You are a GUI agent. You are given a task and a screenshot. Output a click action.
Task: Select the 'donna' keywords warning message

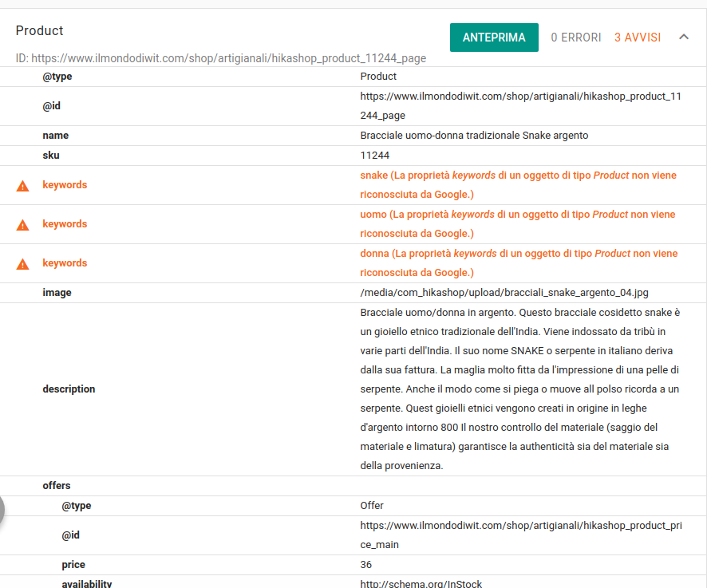(x=518, y=262)
